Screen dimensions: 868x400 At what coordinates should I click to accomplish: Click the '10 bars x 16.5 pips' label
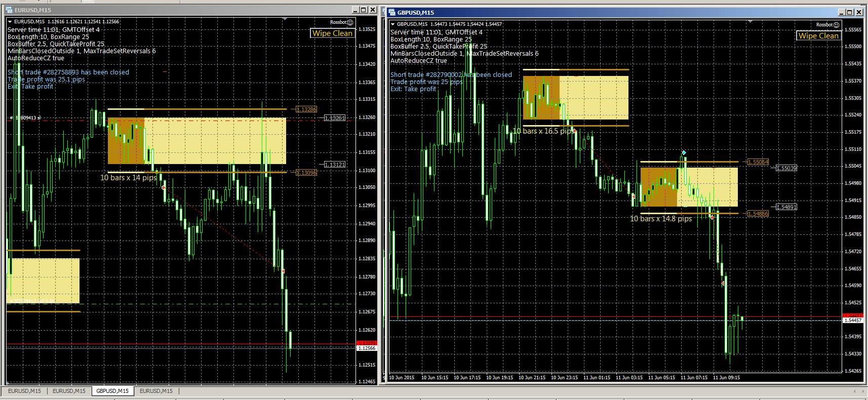[544, 131]
